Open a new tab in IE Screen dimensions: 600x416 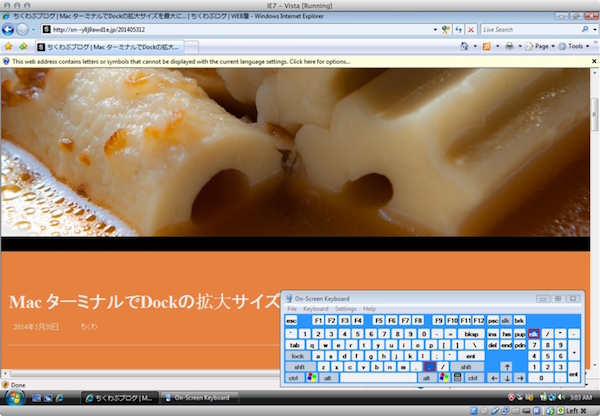click(x=191, y=47)
